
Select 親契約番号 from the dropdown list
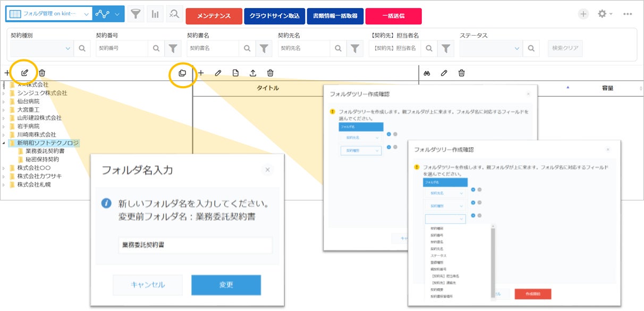click(439, 270)
